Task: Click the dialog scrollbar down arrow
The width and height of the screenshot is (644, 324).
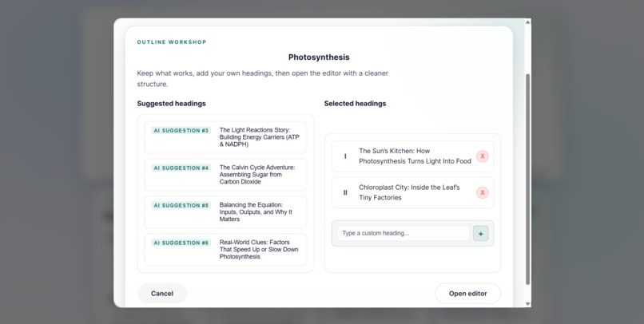Action: [528, 304]
